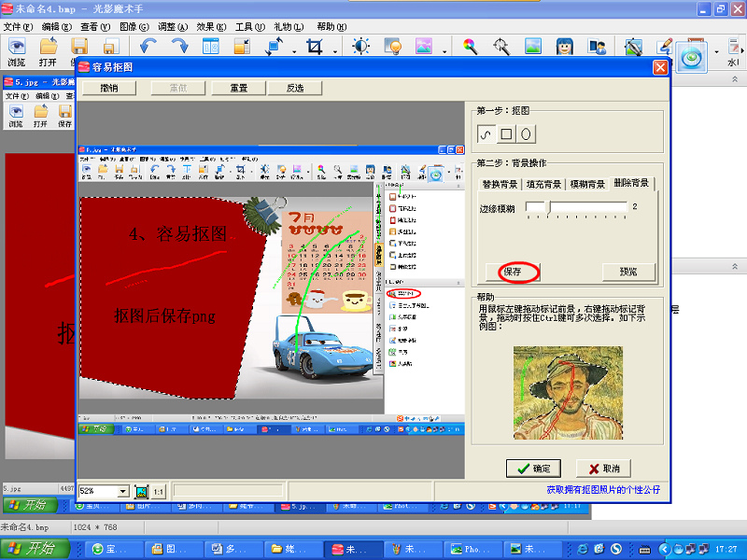Open the 图像 menu
The width and height of the screenshot is (747, 560).
click(134, 27)
